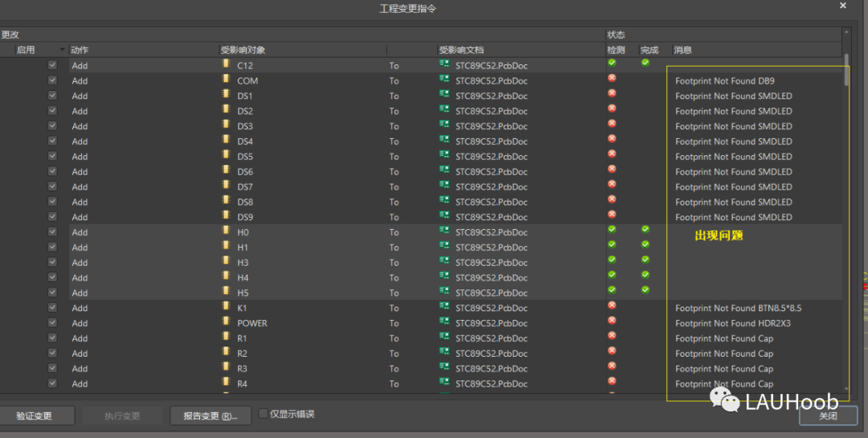This screenshot has width=868, height=438.
Task: Click the green done icon for H5
Action: 645,289
